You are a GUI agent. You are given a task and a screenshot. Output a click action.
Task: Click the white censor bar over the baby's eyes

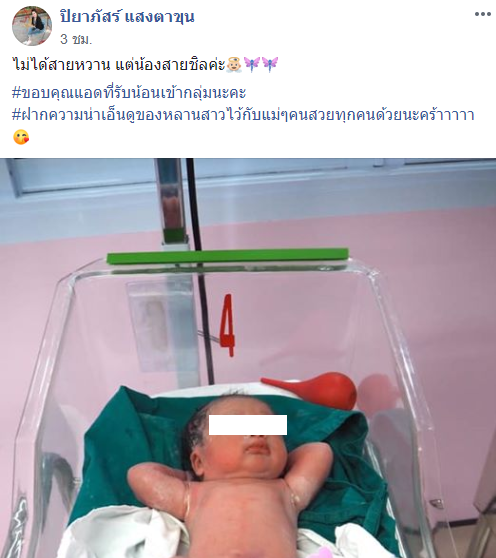coord(248,425)
